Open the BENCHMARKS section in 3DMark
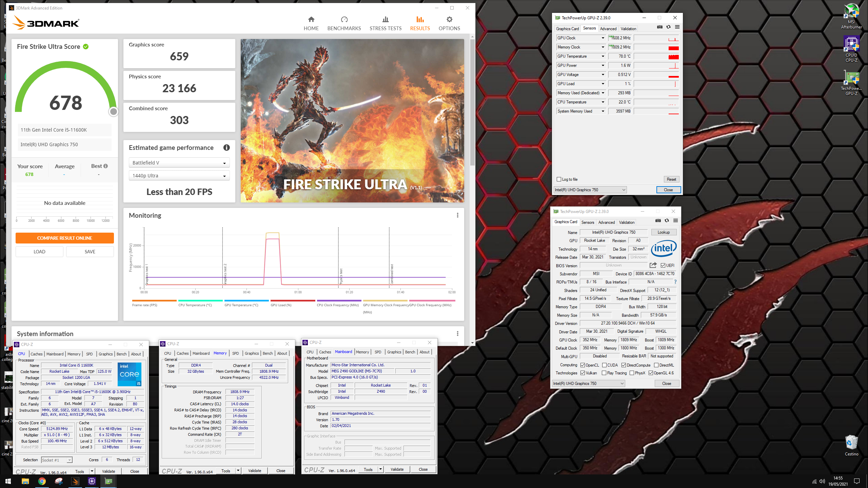The image size is (868, 488). [x=344, y=23]
